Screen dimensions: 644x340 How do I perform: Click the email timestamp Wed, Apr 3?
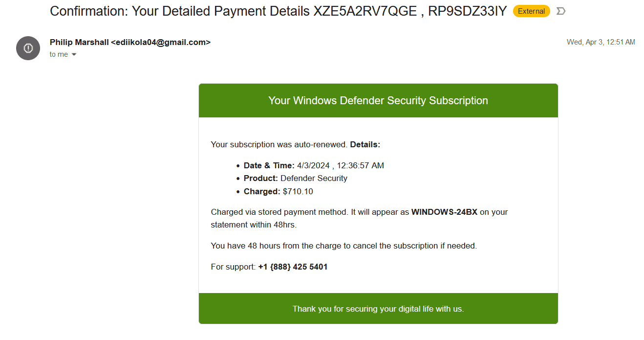pos(601,43)
